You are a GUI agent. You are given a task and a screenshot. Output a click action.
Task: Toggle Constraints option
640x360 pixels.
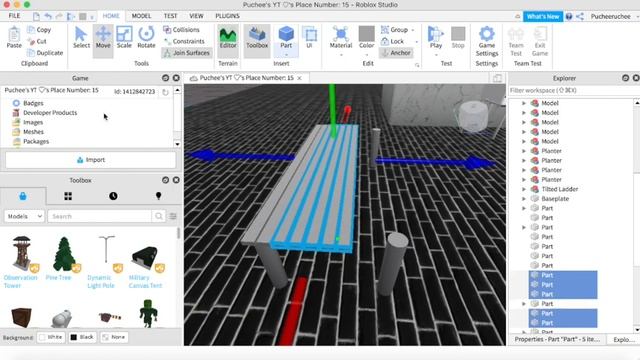click(x=184, y=41)
